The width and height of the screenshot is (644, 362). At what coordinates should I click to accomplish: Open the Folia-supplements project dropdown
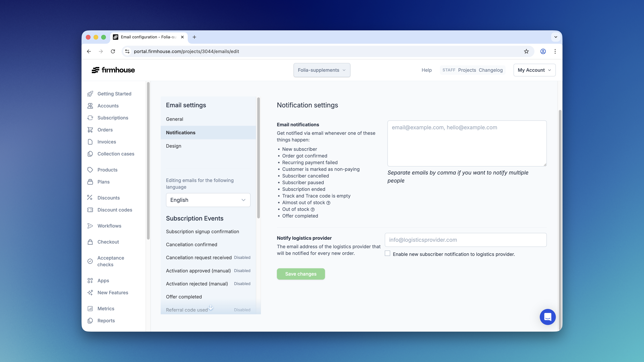click(x=321, y=70)
